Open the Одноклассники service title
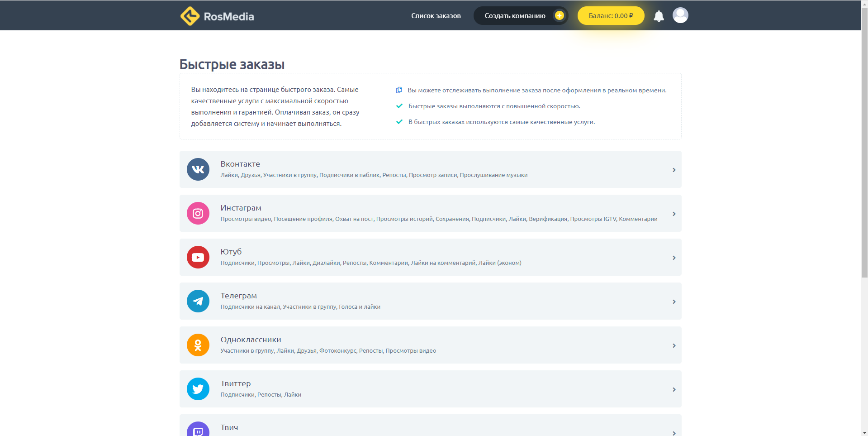The width and height of the screenshot is (868, 436). pyautogui.click(x=251, y=340)
